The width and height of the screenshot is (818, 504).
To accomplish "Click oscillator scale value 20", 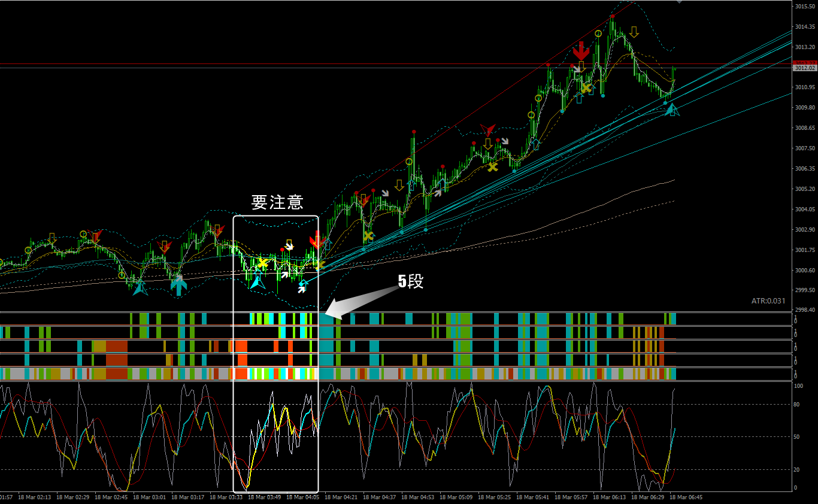I will (797, 469).
